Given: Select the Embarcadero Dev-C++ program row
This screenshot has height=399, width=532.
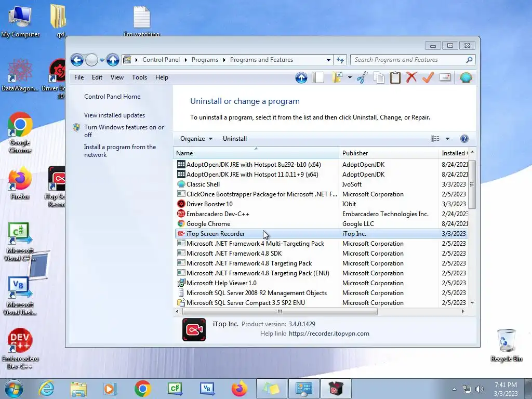Looking at the screenshot, I should click(x=321, y=214).
